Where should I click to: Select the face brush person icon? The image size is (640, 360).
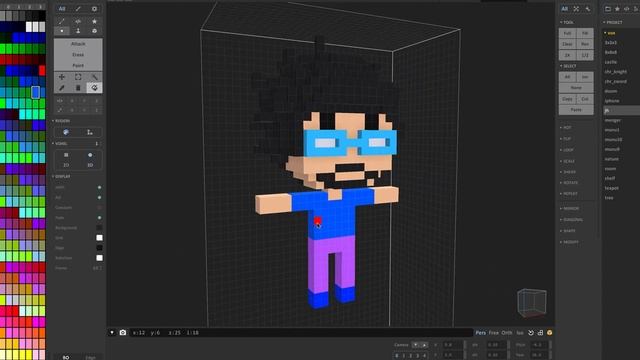pos(78,31)
